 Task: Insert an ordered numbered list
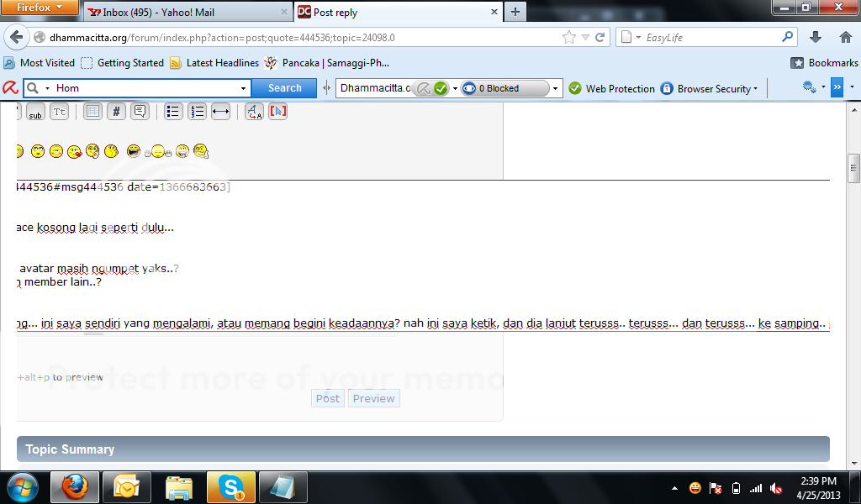point(197,112)
